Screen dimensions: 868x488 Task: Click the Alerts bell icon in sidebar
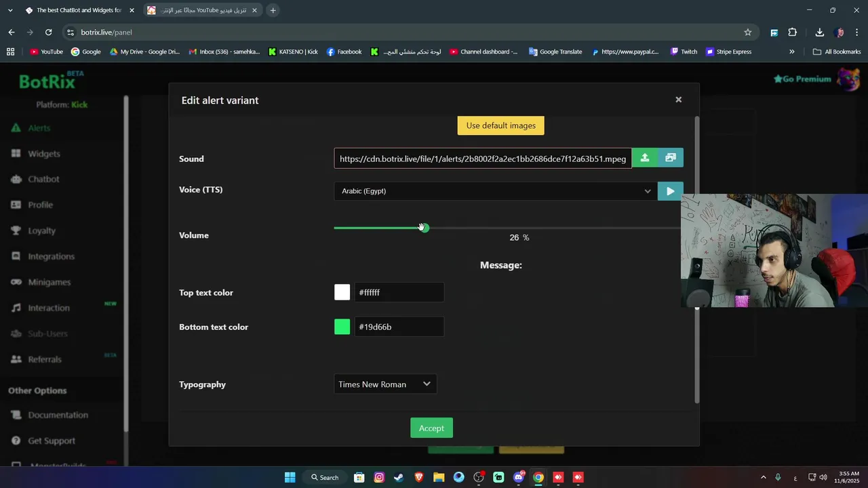(x=16, y=128)
